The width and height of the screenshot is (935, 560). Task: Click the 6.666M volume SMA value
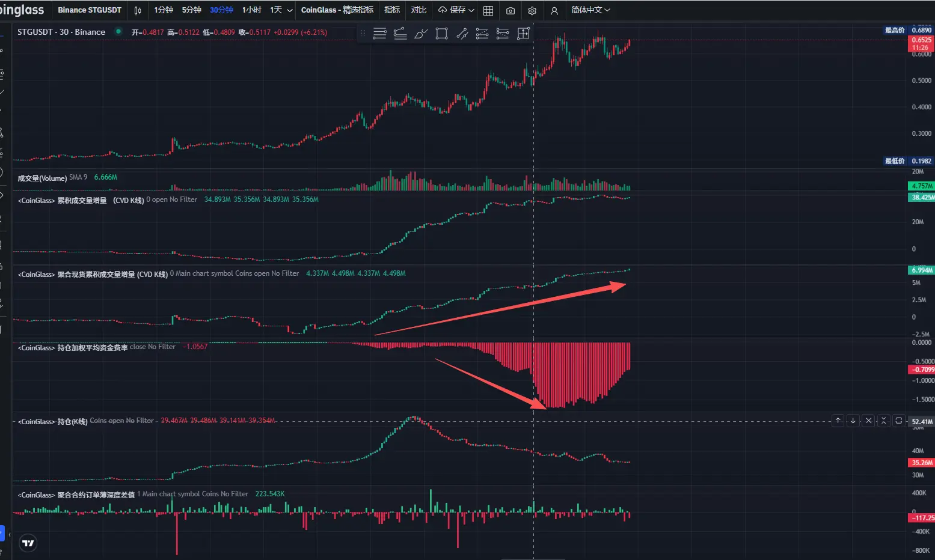point(106,177)
